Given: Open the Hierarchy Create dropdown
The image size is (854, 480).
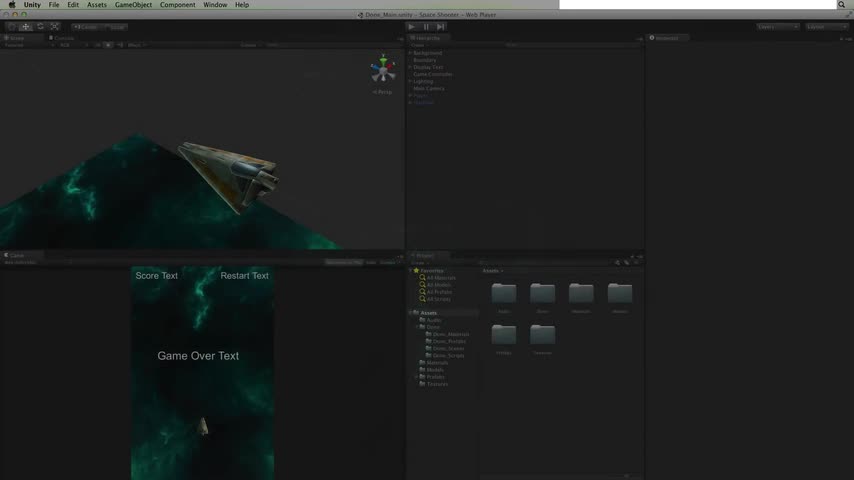Looking at the screenshot, I should [x=419, y=45].
